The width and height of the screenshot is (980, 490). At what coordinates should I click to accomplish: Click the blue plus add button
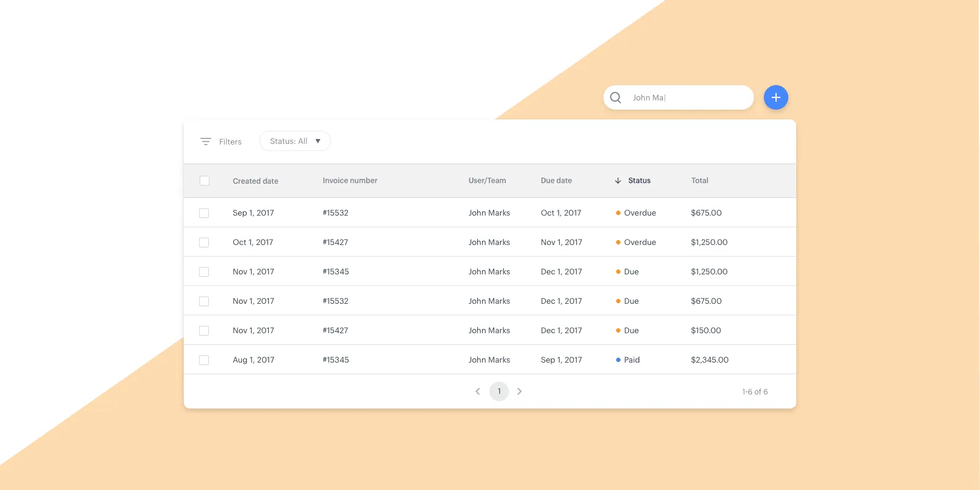click(x=776, y=97)
